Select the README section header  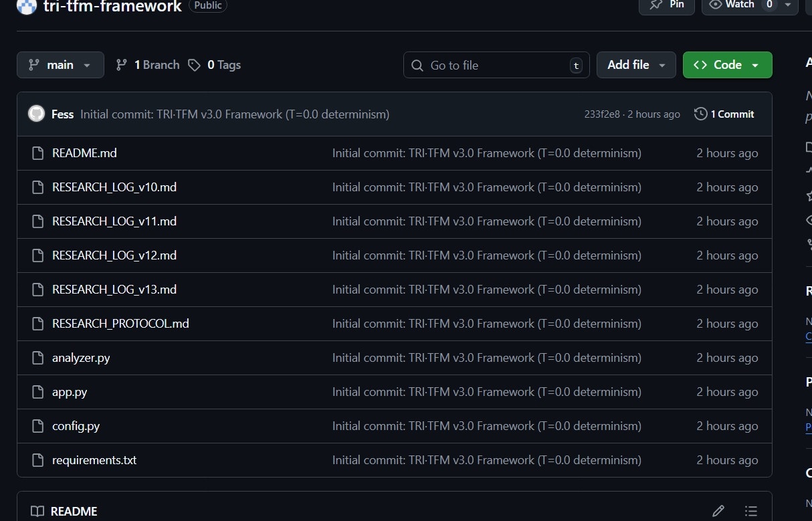point(74,511)
